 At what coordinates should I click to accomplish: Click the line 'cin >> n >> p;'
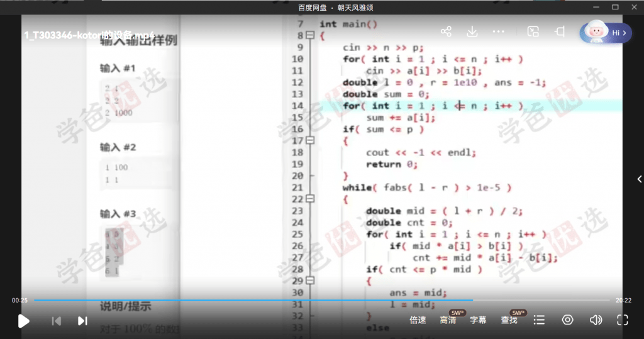click(383, 48)
